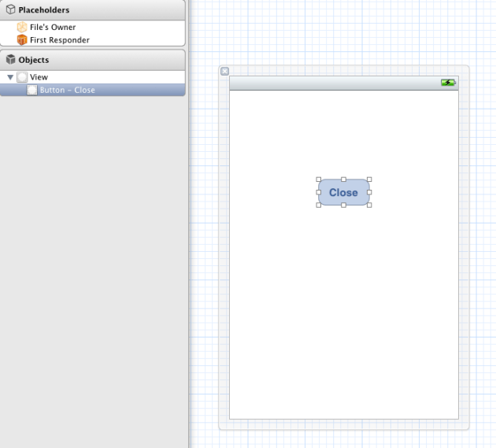Click the Close button on the canvas
Screen dimensions: 496x448
coord(343,192)
